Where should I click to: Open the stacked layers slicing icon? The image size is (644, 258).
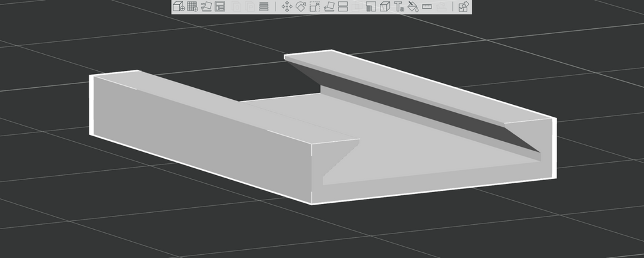coord(264,6)
